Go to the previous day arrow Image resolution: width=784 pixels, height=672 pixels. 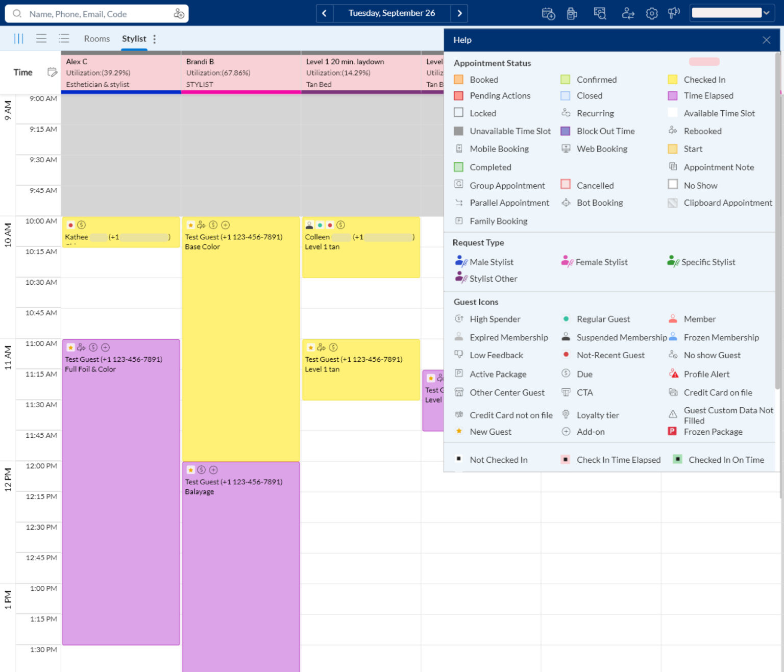point(324,13)
